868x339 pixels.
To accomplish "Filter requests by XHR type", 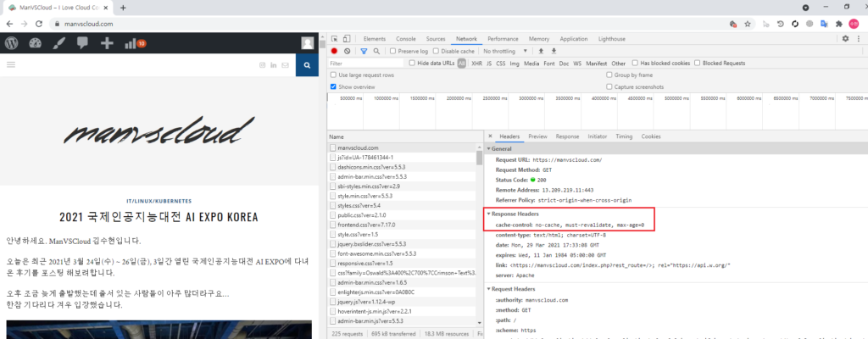I will pos(476,63).
